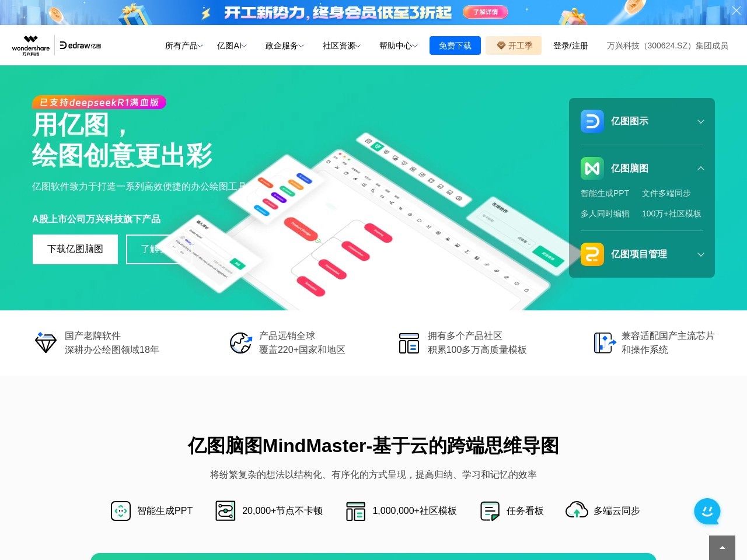Click 积累100多万高质量模板 text
The image size is (747, 560).
pos(477,350)
